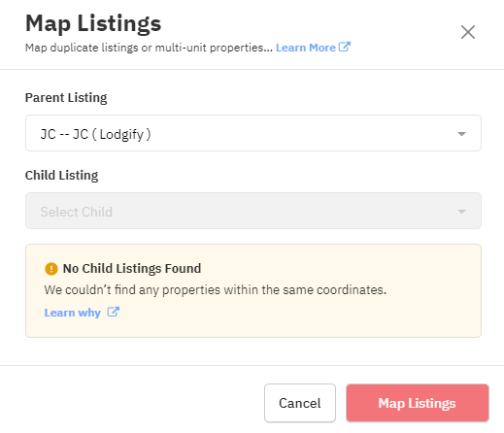Click the Child Listing dropdown arrow
This screenshot has height=433, width=504.
[461, 212]
